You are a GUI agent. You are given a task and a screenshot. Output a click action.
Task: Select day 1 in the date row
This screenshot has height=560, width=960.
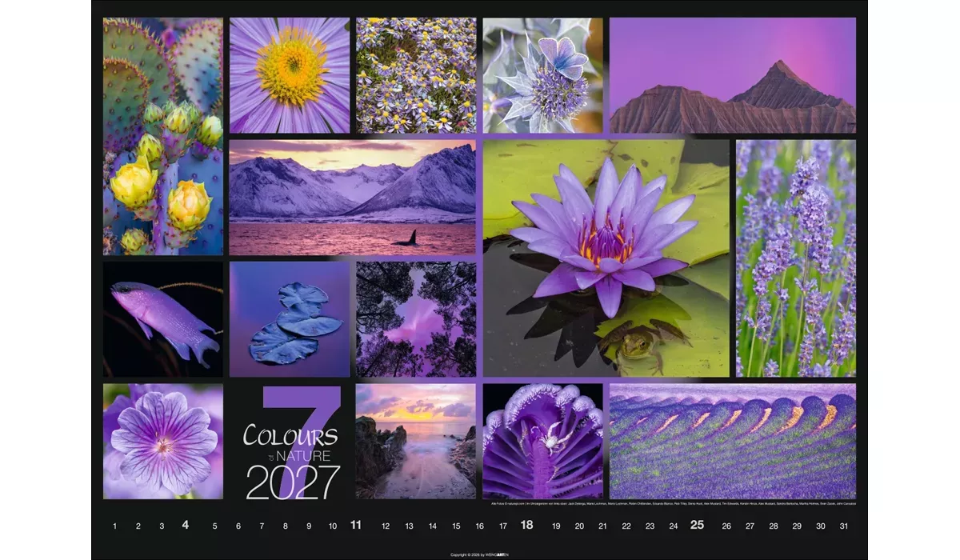(x=114, y=526)
